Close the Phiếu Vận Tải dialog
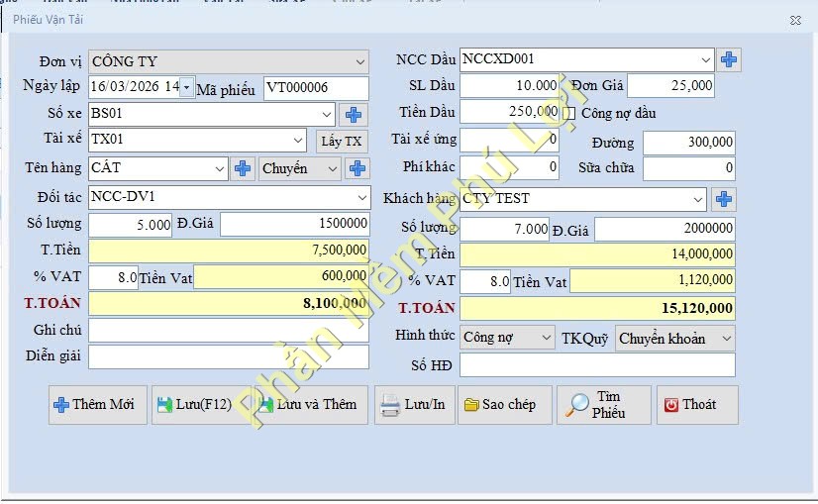This screenshot has height=504, width=818. pos(795,21)
